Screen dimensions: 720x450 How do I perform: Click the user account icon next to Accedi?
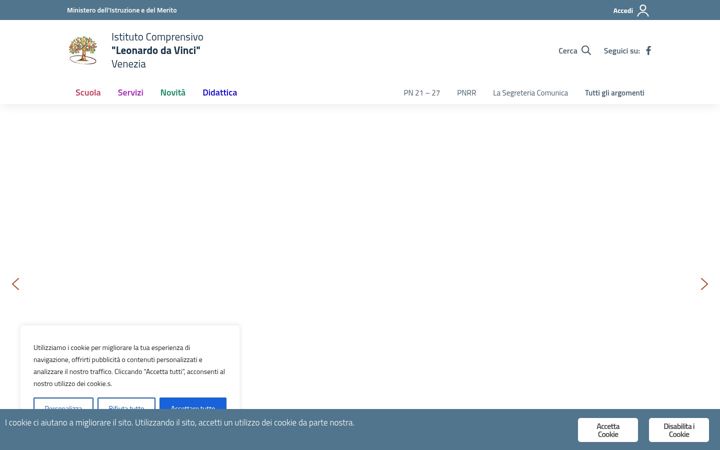coord(643,10)
